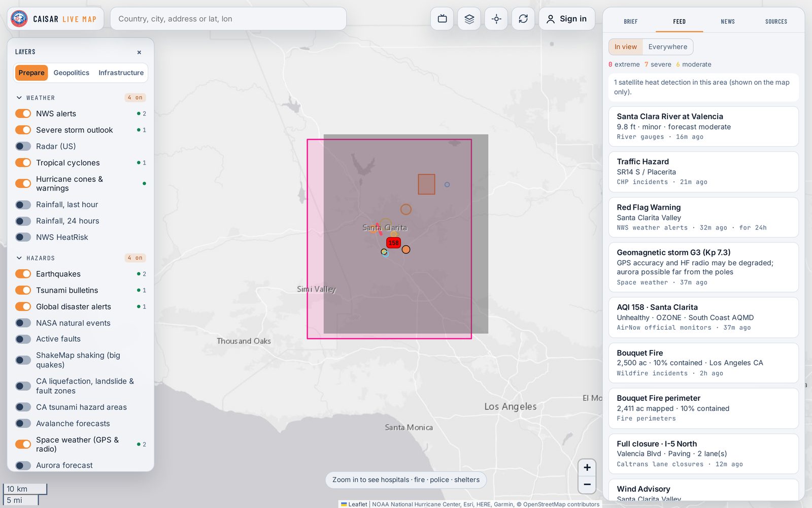Click the orange ring marker above Santa Clarita

point(405,209)
